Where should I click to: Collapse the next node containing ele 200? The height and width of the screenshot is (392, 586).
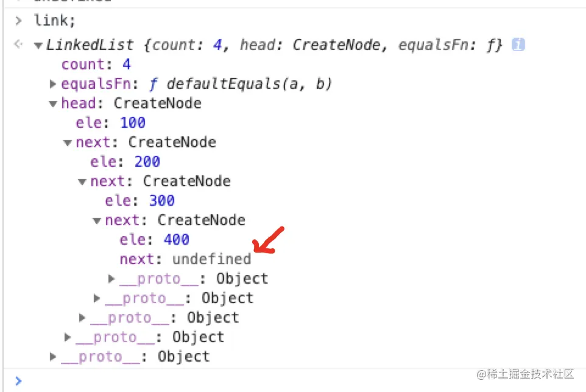tap(68, 142)
